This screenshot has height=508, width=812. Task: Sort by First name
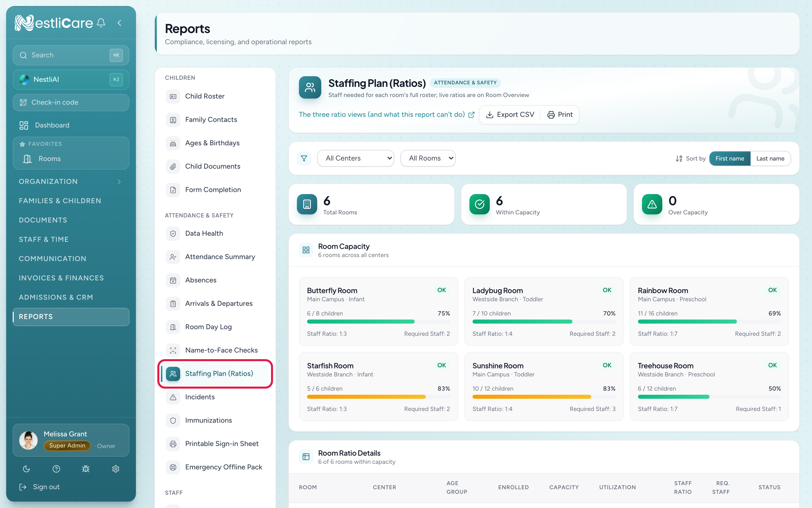730,158
